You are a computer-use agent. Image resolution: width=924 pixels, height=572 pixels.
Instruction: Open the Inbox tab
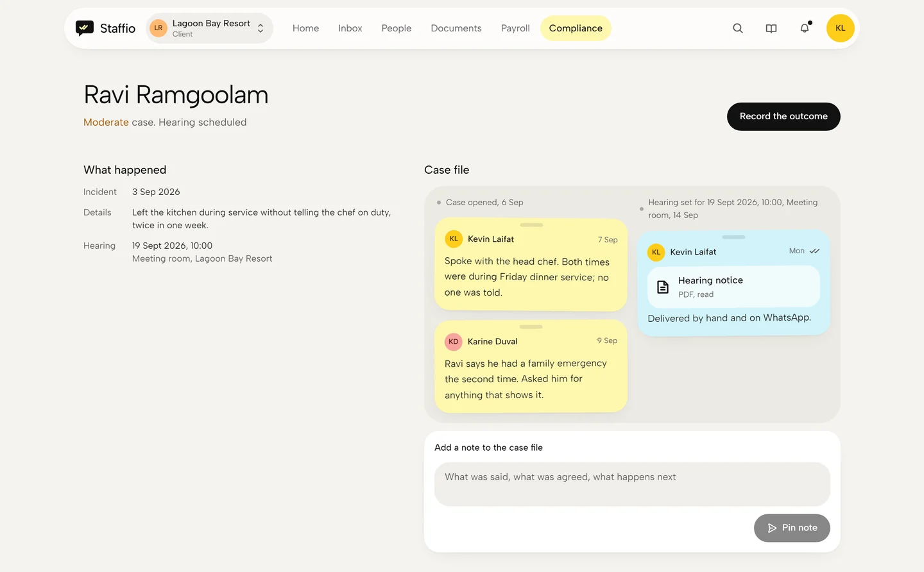pyautogui.click(x=350, y=28)
